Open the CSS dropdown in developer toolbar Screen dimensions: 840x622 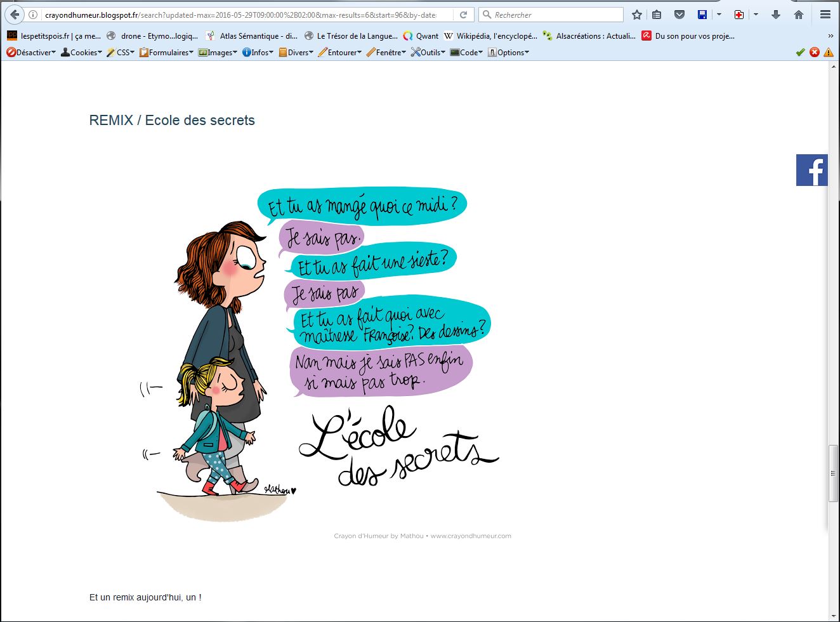click(121, 53)
